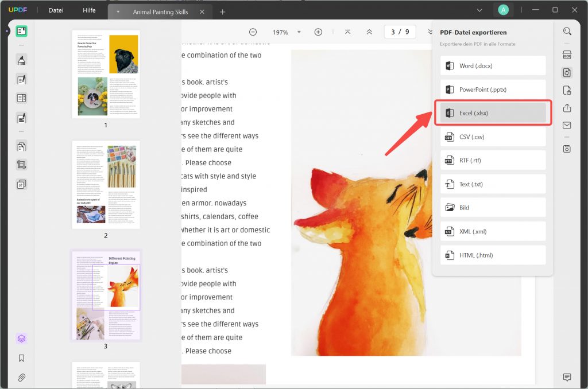Viewport: 588px width, 389px height.
Task: Export to XML (.xml)
Action: 493,232
